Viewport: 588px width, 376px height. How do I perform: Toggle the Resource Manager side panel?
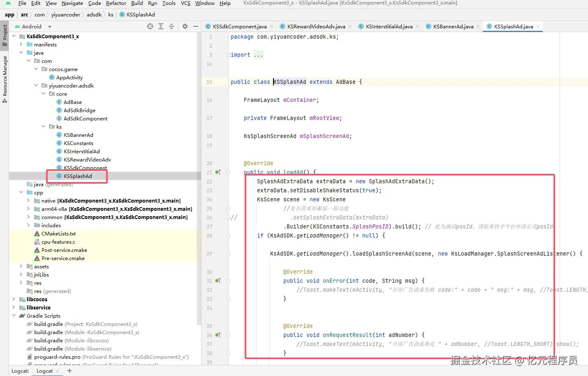[x=5, y=78]
